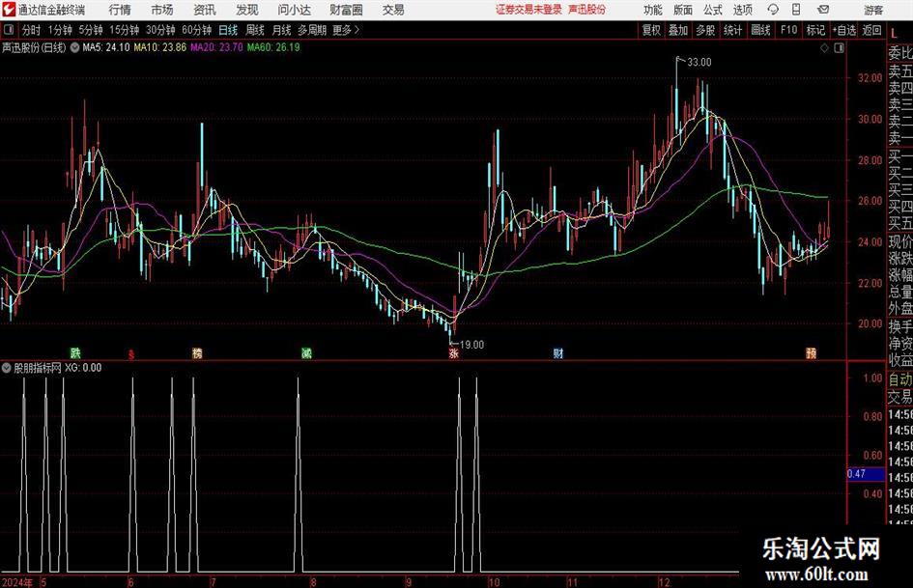Expand the main chart indicator dropdown arrow
The width and height of the screenshot is (913, 588).
74,47
